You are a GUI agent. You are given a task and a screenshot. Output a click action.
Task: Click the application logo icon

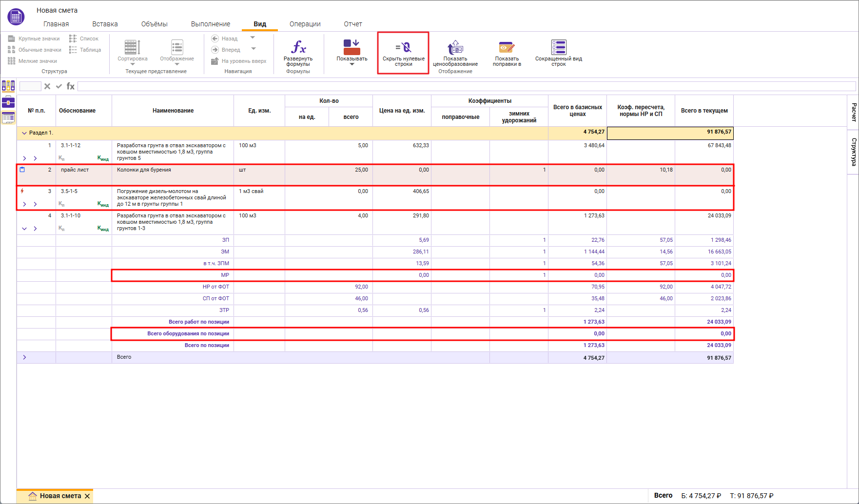pyautogui.click(x=16, y=17)
